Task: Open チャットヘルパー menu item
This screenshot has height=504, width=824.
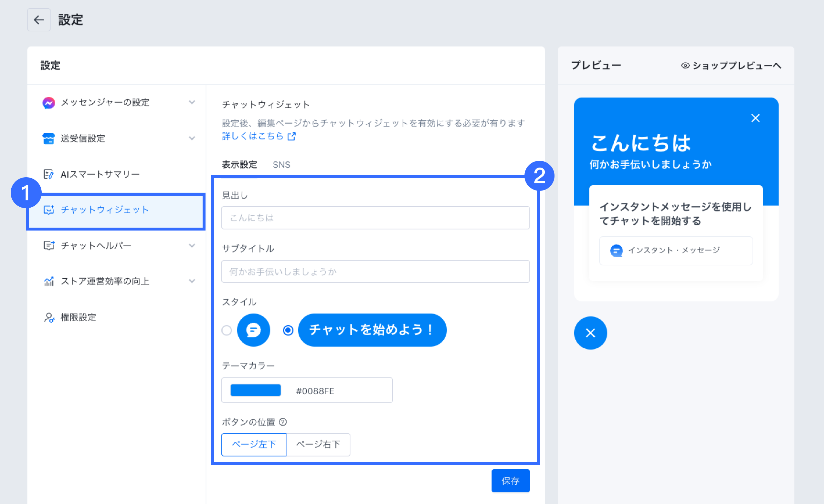Action: (x=116, y=246)
